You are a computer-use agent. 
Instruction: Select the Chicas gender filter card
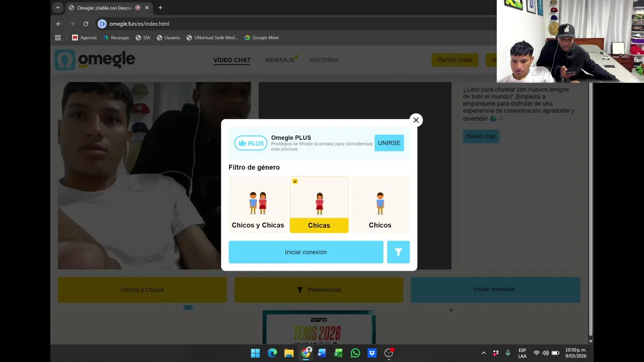tap(319, 204)
